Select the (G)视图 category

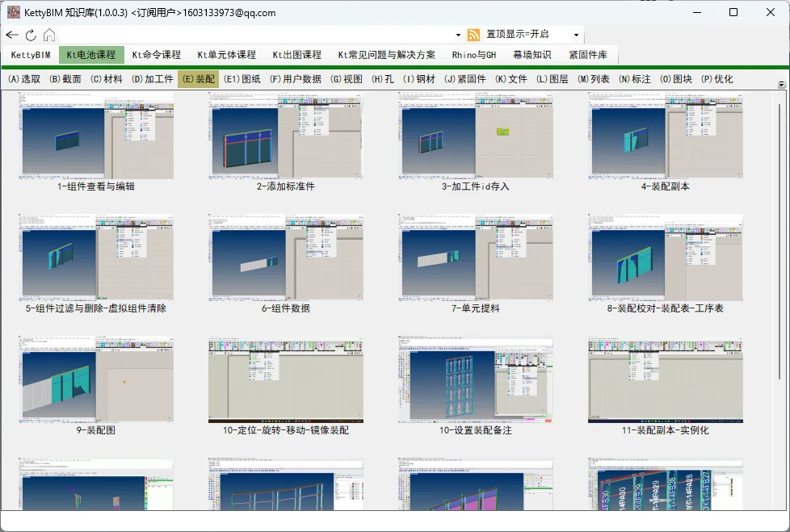pos(347,79)
